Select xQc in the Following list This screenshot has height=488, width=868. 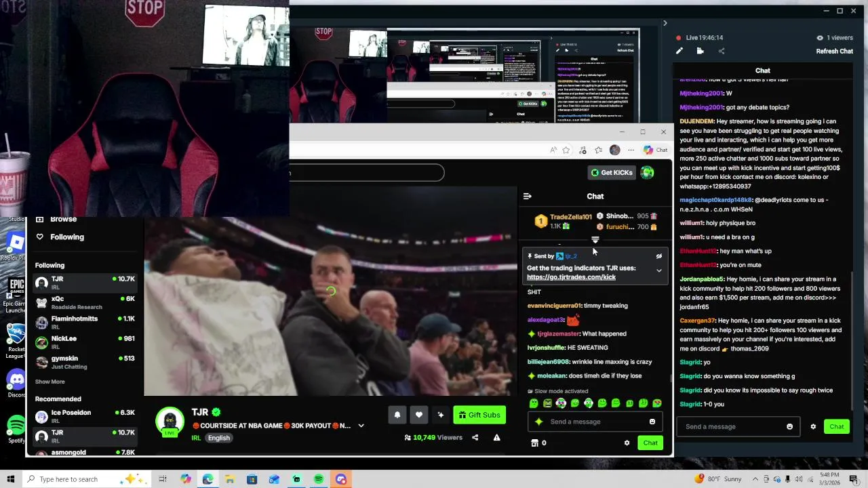[85, 302]
